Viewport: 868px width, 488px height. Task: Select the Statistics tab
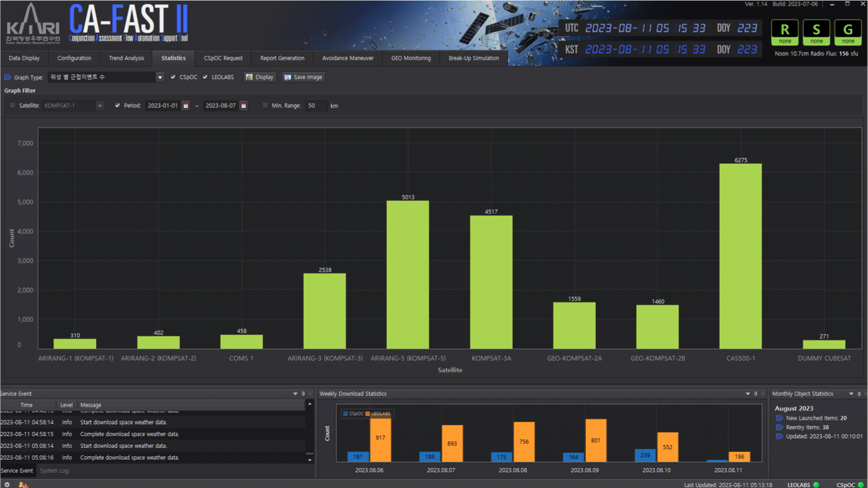coord(173,58)
